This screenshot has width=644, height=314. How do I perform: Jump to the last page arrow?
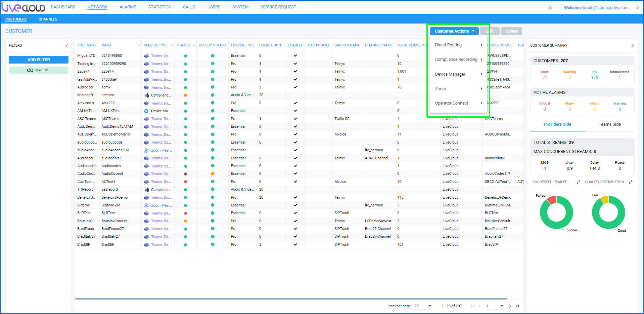517,306
